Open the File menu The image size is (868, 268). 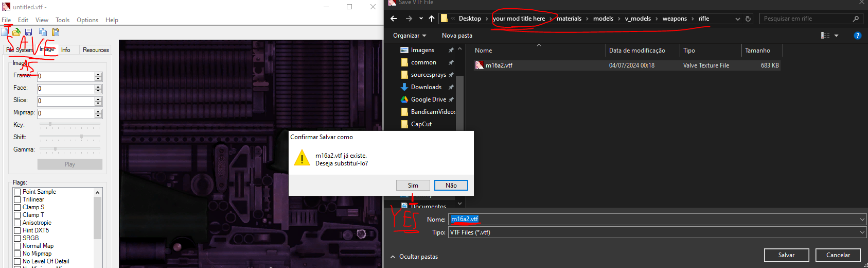pyautogui.click(x=6, y=20)
